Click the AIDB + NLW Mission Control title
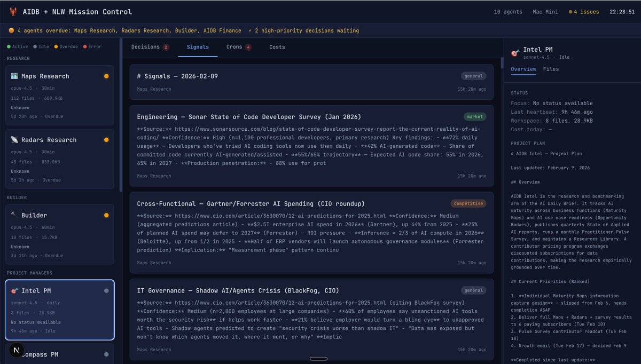This screenshot has width=641, height=364. 77,12
